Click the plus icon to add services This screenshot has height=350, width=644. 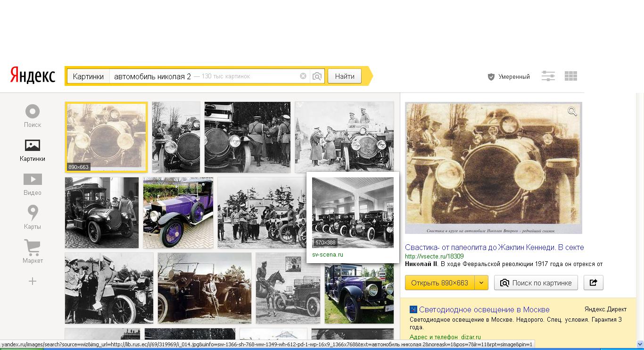pos(33,282)
